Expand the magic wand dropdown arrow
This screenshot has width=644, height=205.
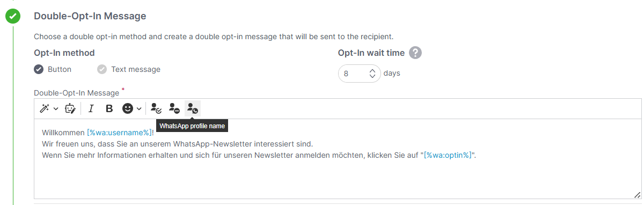[56, 109]
